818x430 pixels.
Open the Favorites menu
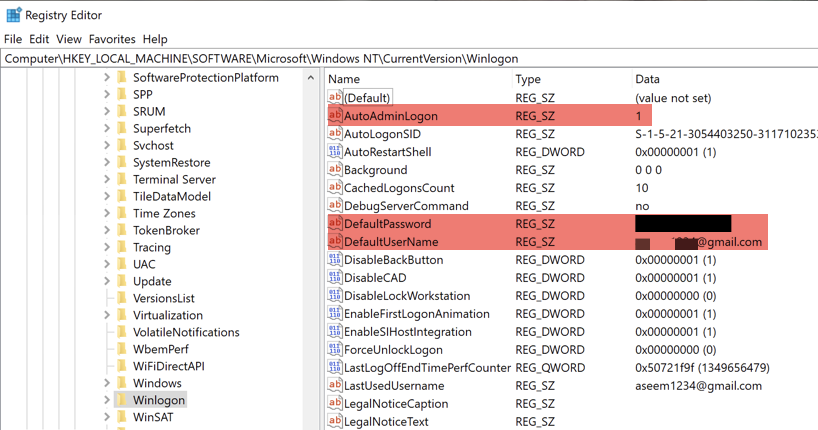112,39
